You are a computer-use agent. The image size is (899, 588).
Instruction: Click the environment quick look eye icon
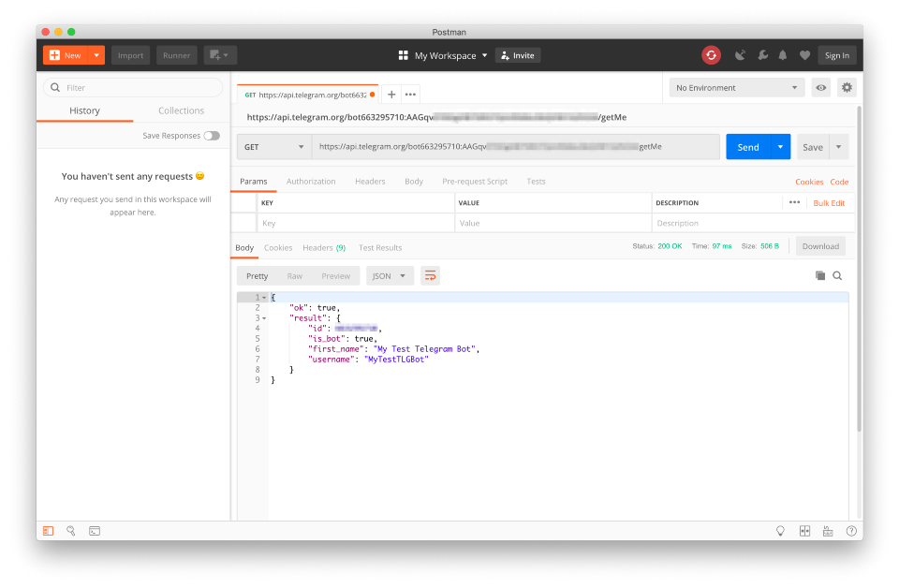click(x=821, y=88)
